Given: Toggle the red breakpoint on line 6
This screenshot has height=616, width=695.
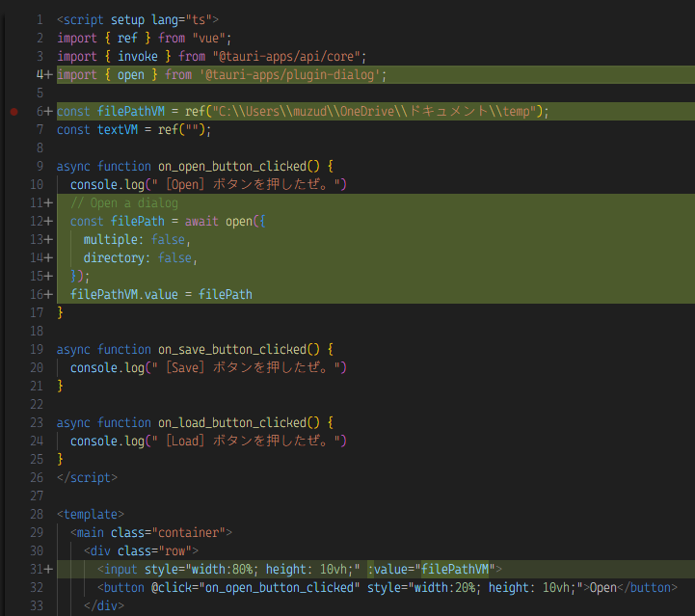Looking at the screenshot, I should pos(13,112).
